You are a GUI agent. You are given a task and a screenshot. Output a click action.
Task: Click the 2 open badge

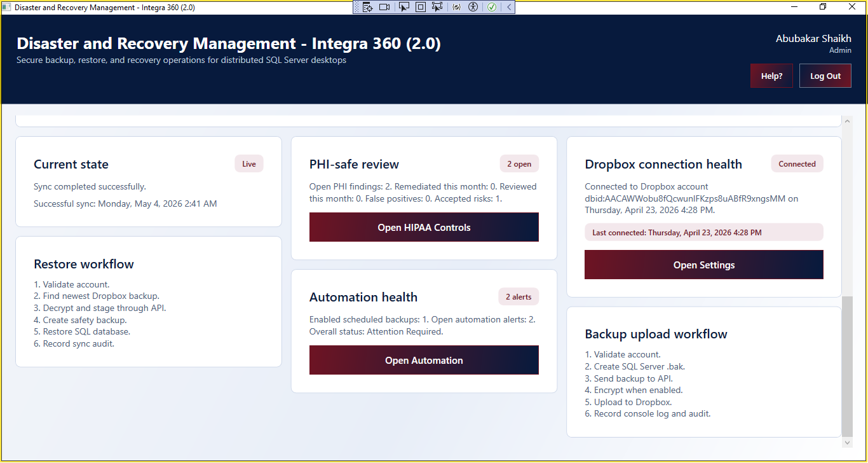pos(519,164)
